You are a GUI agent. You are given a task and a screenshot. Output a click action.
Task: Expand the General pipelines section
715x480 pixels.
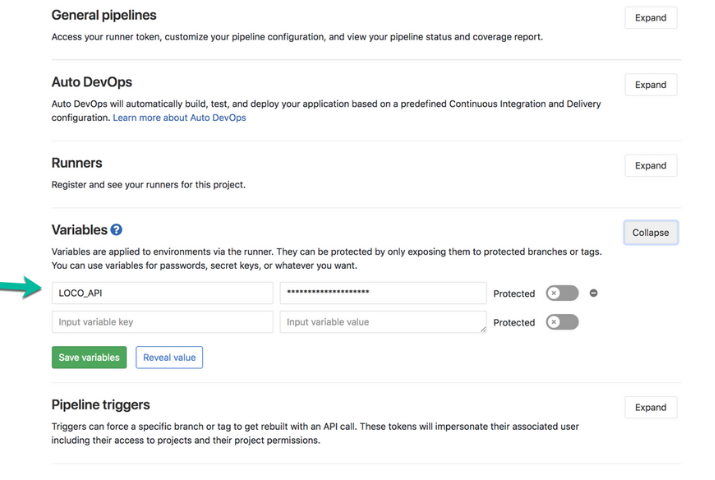(x=650, y=18)
